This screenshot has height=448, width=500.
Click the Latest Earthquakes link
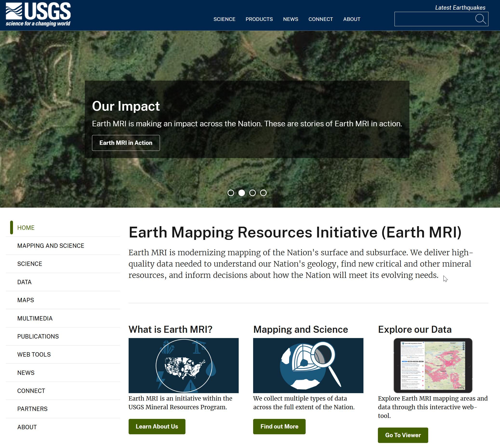[460, 8]
